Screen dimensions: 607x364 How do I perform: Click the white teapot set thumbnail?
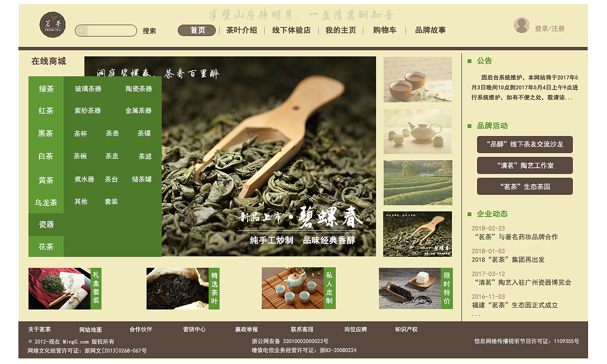tap(417, 131)
